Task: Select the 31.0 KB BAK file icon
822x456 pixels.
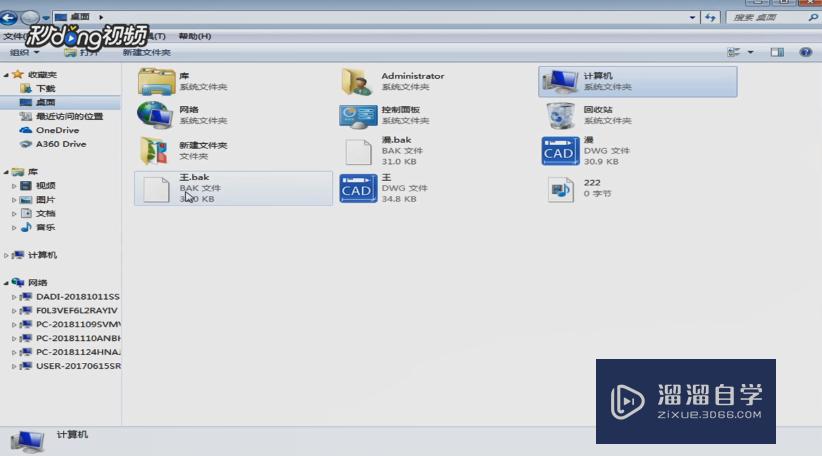Action: (x=359, y=151)
